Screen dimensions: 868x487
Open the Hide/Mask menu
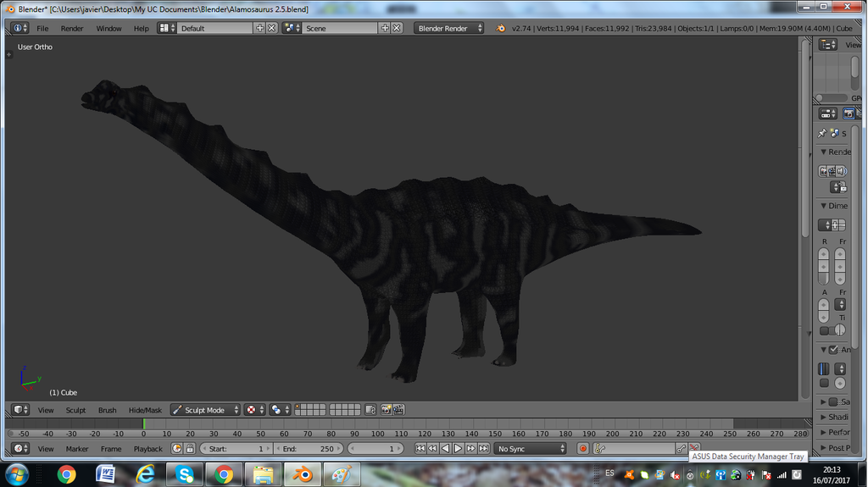click(145, 410)
